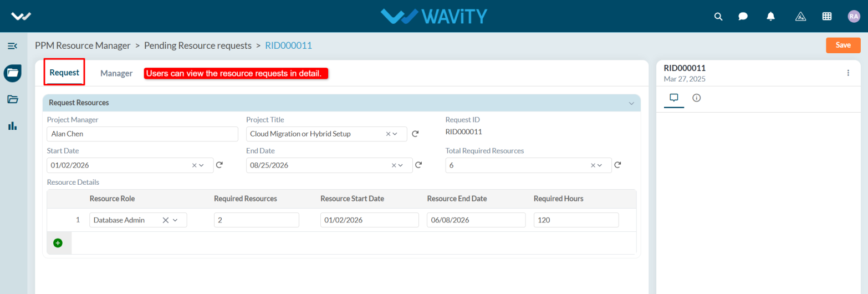The image size is (868, 294).
Task: Expand the Resource Role dropdown arrow
Action: (175, 220)
